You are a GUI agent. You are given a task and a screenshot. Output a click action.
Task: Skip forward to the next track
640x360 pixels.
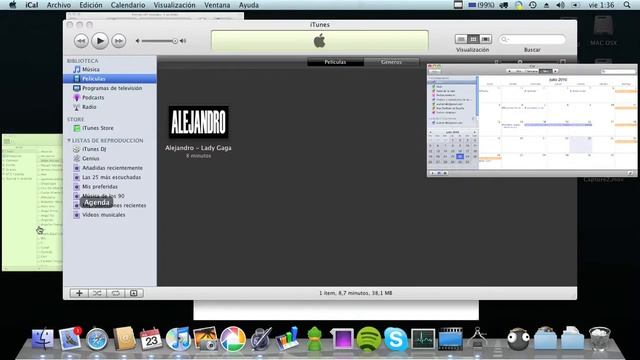tap(118, 41)
